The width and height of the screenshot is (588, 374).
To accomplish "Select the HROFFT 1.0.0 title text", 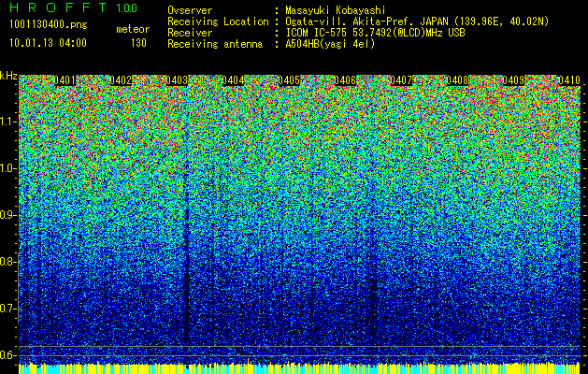I will (74, 7).
